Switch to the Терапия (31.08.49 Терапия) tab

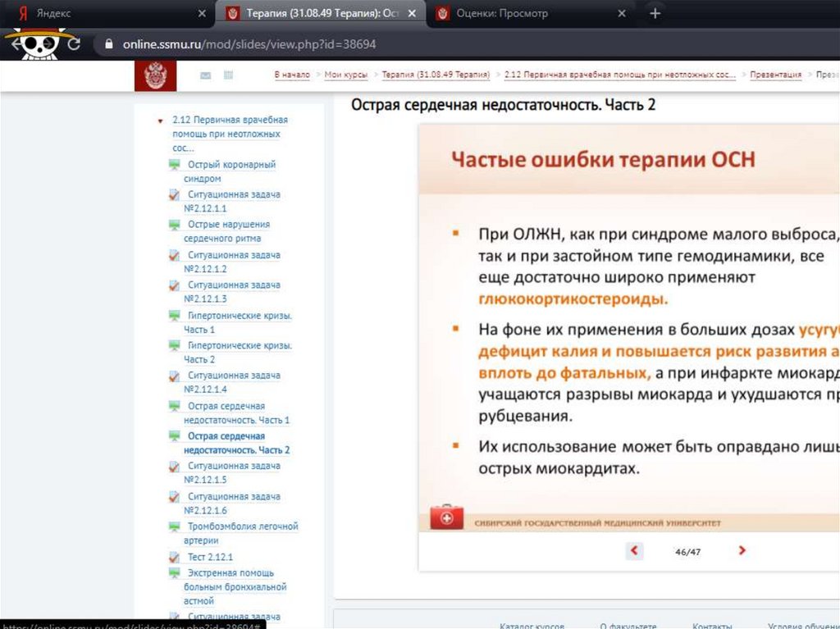(x=321, y=13)
